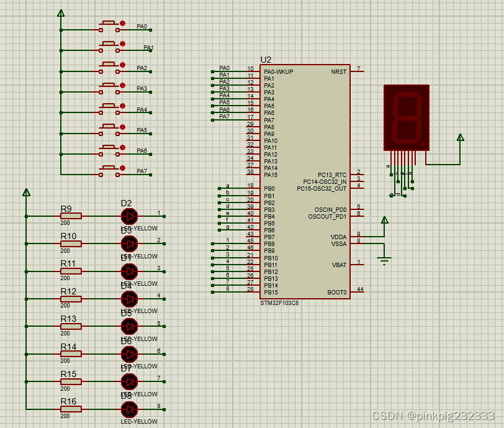Click the PC13_RTC pin label

pyautogui.click(x=332, y=175)
